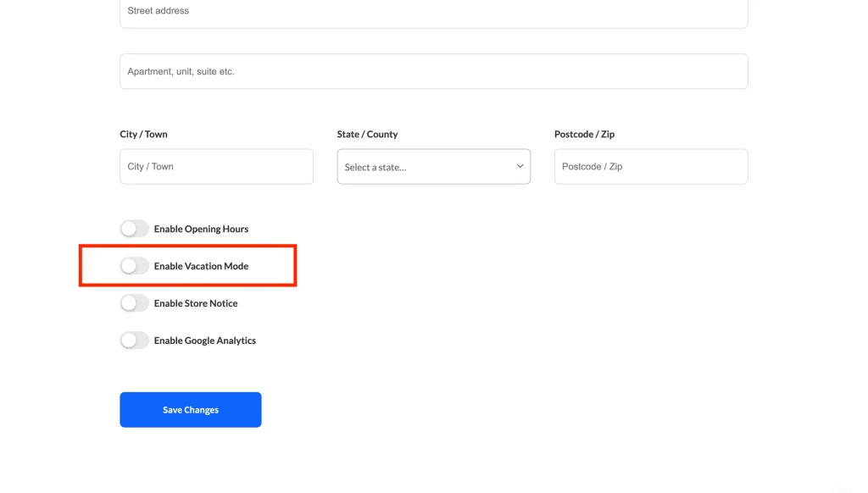Click into the Postcode / Zip input
The image size is (868, 493).
tap(651, 167)
